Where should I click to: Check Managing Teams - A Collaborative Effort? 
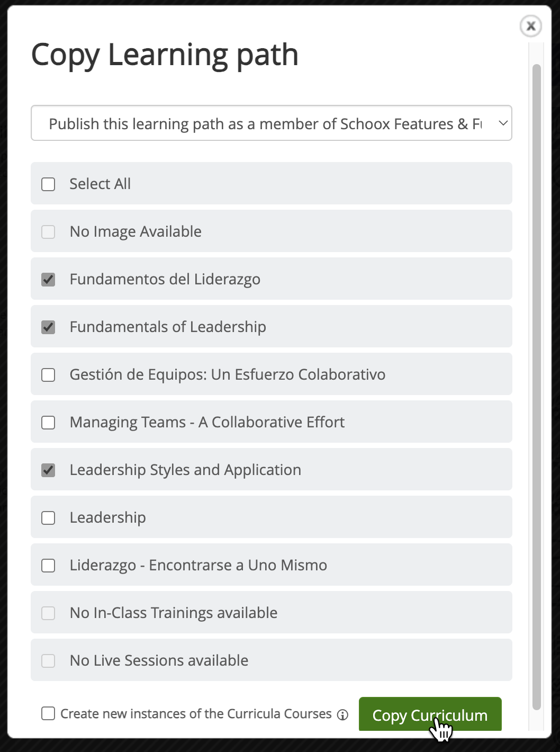pos(48,422)
